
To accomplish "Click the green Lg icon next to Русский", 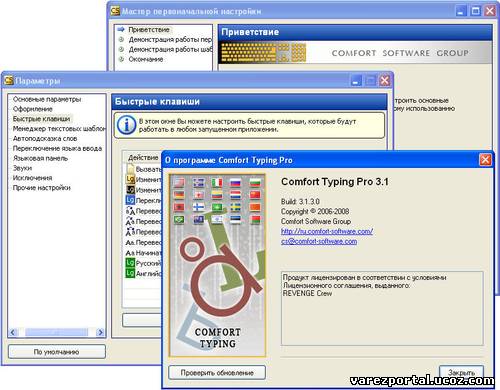I will coord(130,263).
